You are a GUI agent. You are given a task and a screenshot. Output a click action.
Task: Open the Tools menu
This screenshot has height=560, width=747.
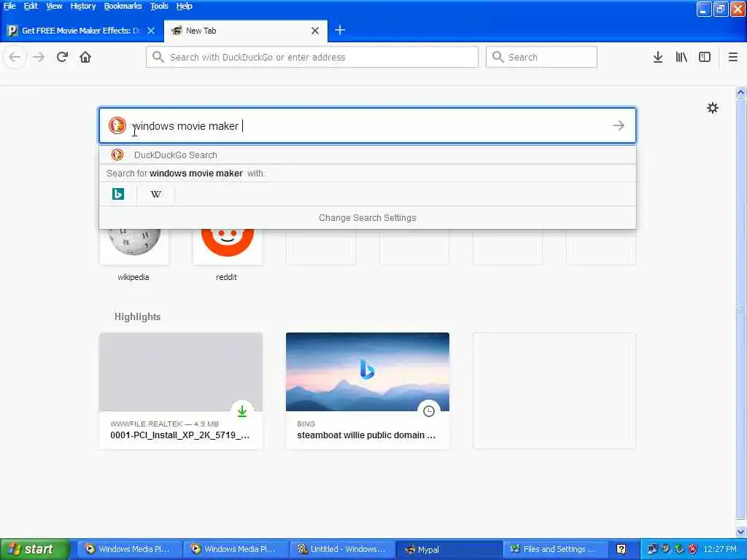[159, 6]
